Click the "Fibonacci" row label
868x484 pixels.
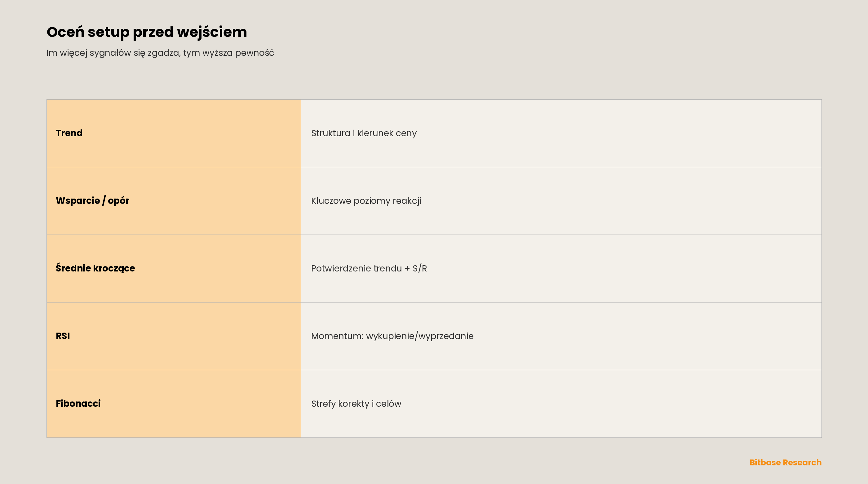tap(78, 403)
